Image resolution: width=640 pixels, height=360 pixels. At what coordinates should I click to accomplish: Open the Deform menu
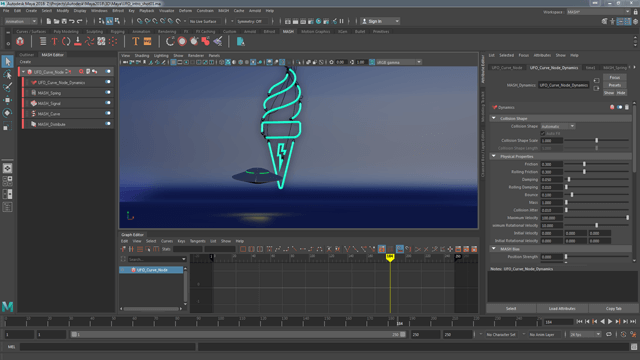point(185,11)
